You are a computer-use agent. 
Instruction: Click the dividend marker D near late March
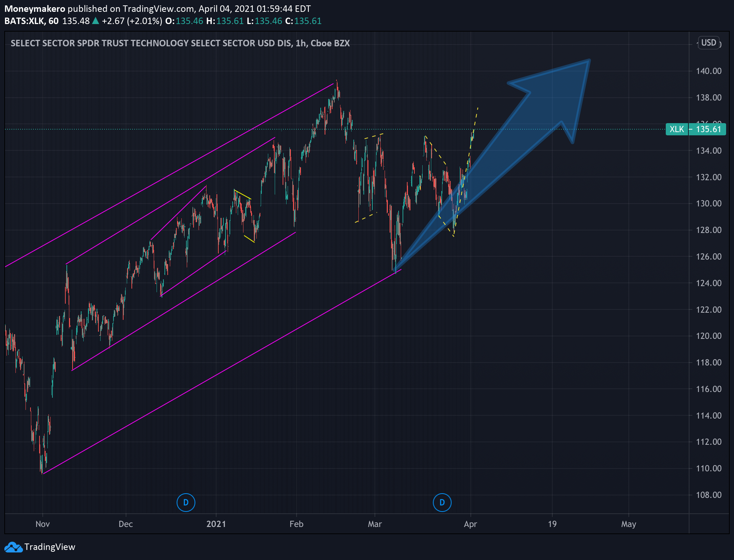tap(442, 502)
